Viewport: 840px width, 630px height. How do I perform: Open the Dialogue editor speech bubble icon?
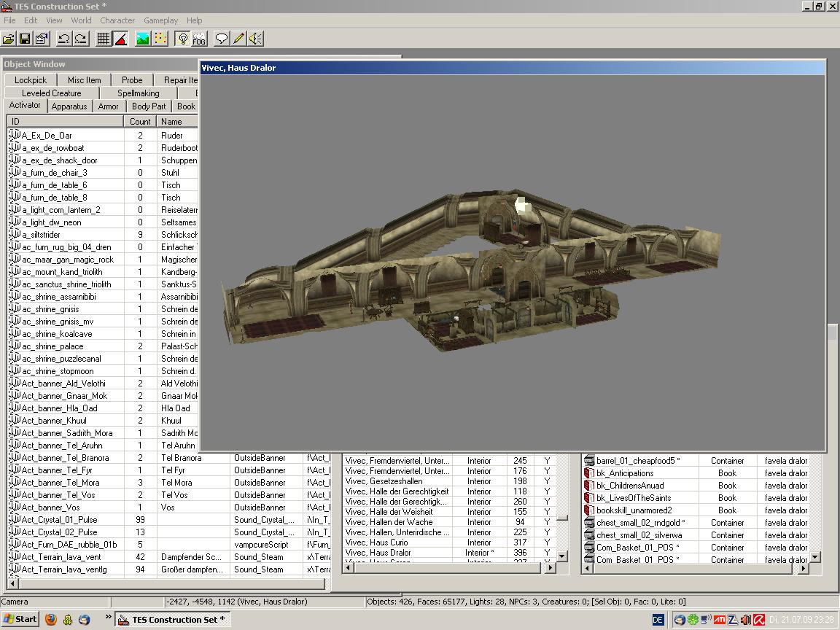(222, 39)
